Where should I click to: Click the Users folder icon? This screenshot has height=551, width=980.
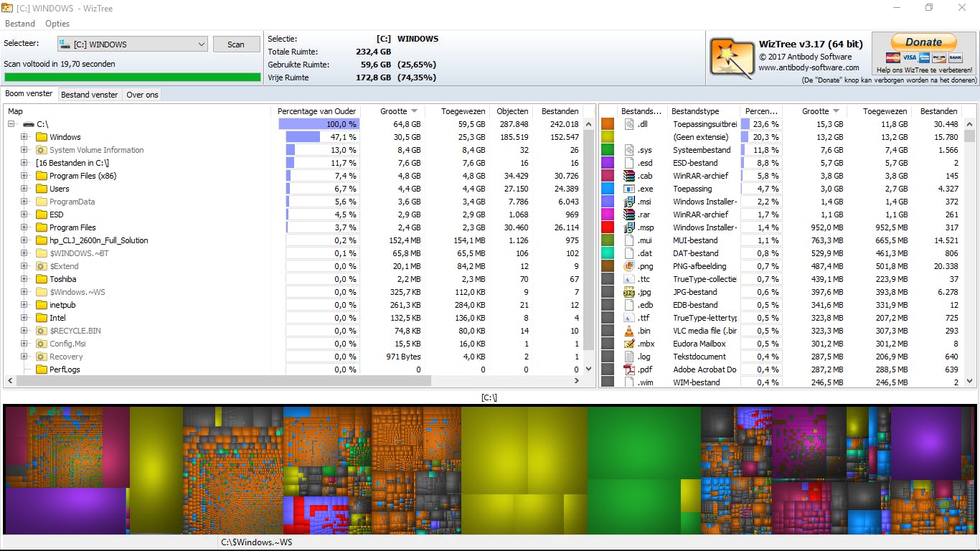(x=42, y=189)
